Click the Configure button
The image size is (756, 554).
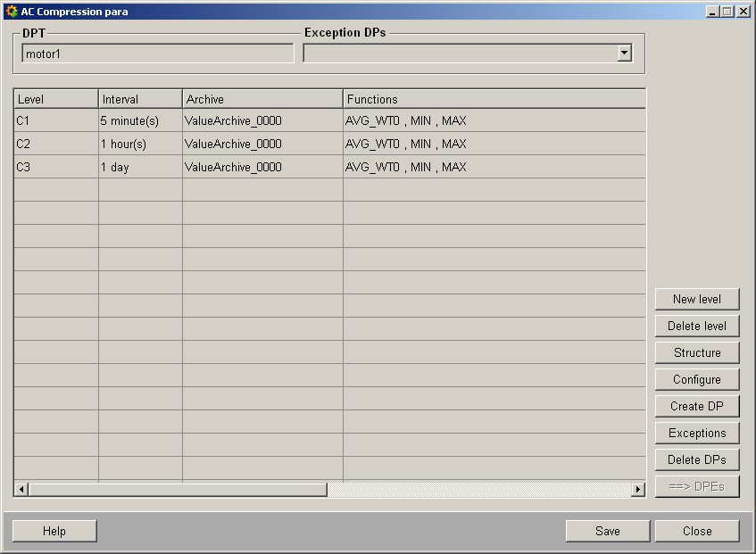[696, 380]
